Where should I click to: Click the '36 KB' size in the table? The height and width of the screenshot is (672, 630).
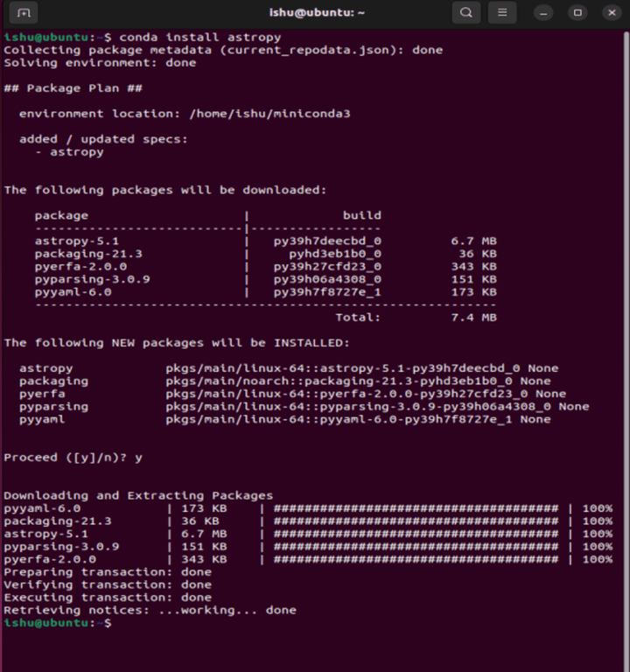(x=478, y=254)
